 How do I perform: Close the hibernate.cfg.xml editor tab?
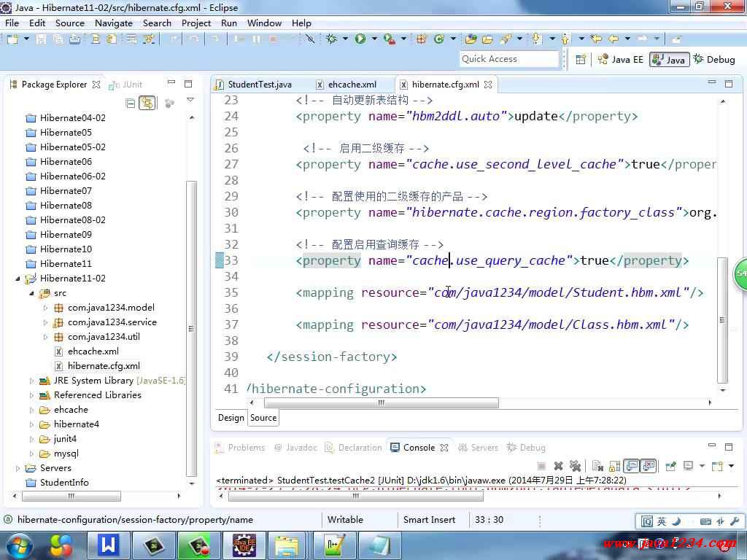(488, 85)
